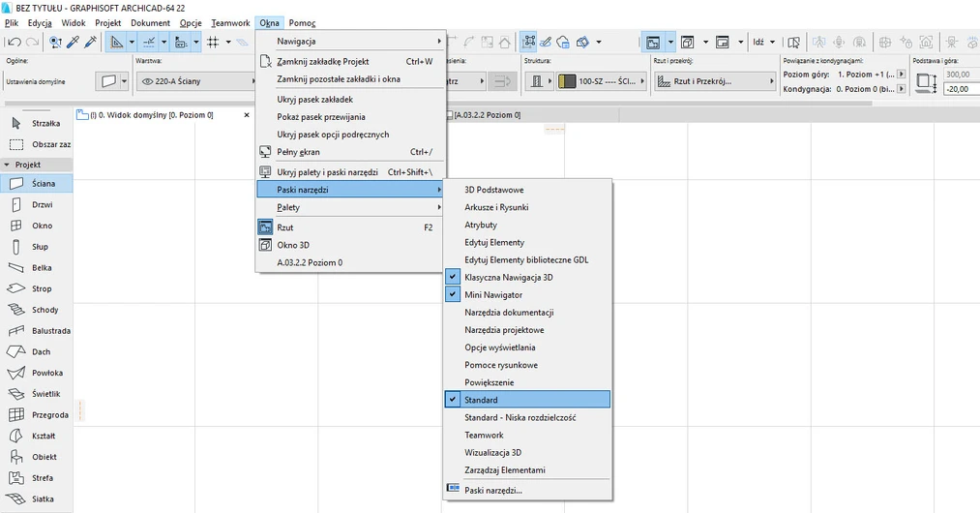The image size is (980, 513).
Task: Enable the 3D Podstawowe toolbar
Action: pos(527,190)
